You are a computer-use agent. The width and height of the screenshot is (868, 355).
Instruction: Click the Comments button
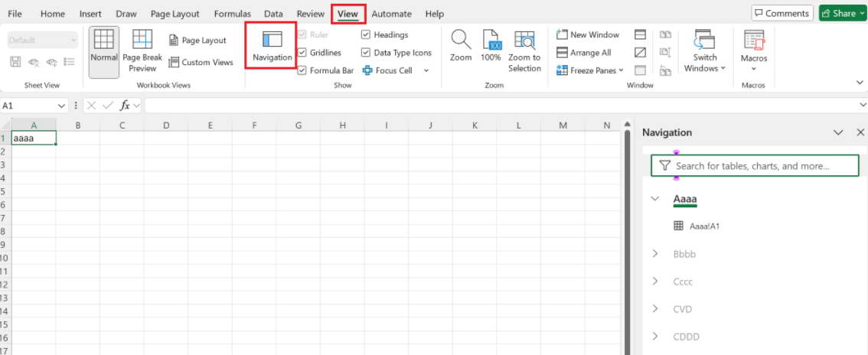pyautogui.click(x=782, y=13)
